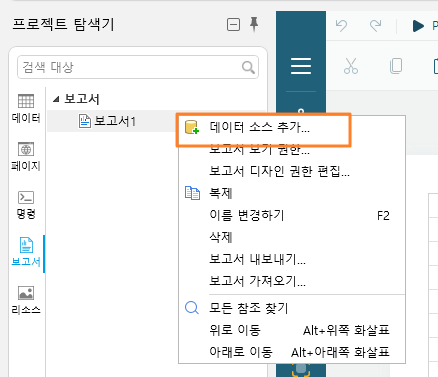Toggle the project explorer pin icon

click(x=254, y=25)
